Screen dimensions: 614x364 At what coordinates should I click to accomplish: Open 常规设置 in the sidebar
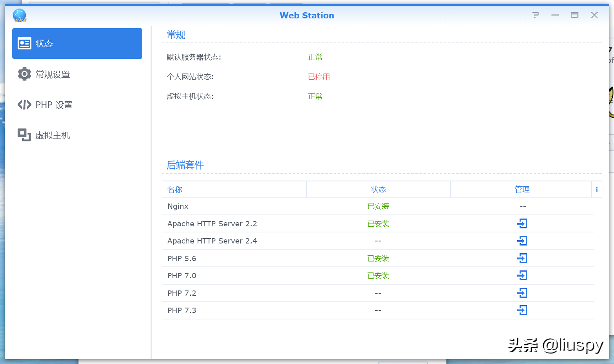[x=53, y=74]
